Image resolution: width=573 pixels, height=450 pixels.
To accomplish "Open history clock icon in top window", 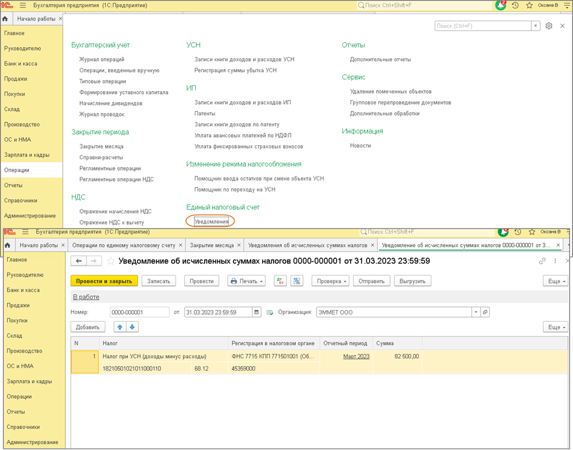I will point(515,5).
